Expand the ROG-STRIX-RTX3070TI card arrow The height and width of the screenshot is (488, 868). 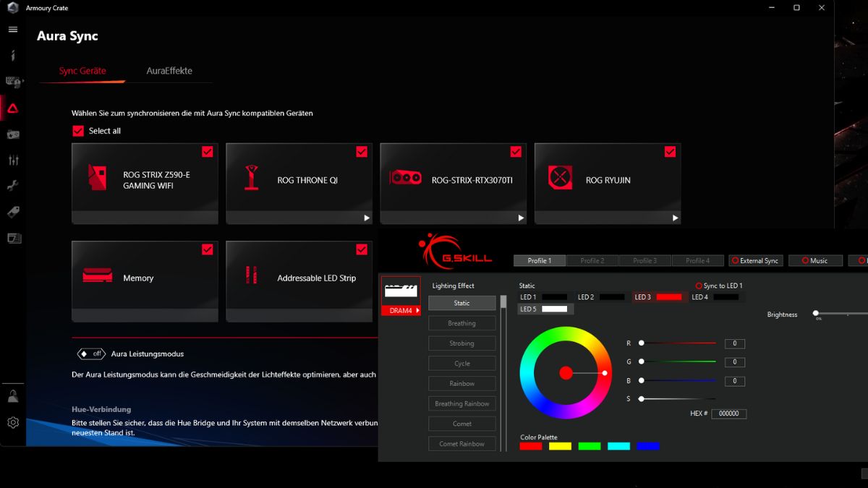[x=521, y=218]
